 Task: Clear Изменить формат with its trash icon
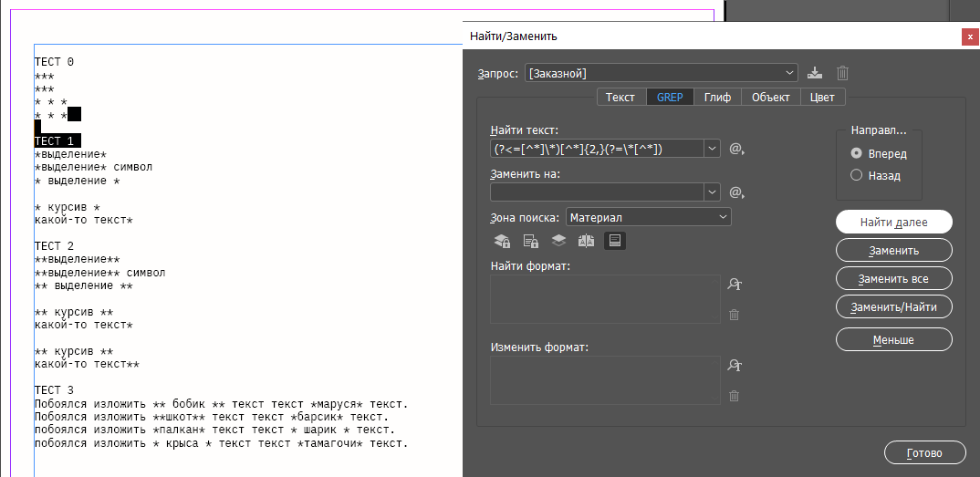[734, 396]
